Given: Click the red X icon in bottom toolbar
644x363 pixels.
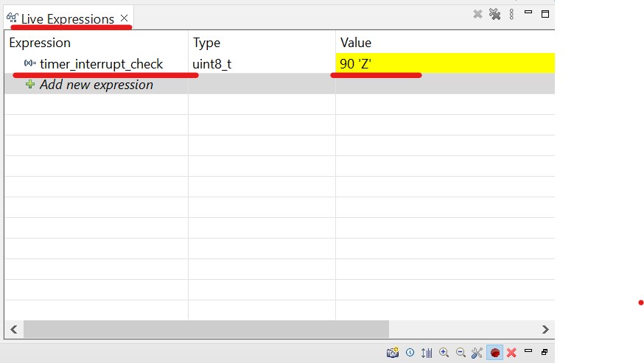Looking at the screenshot, I should click(511, 352).
